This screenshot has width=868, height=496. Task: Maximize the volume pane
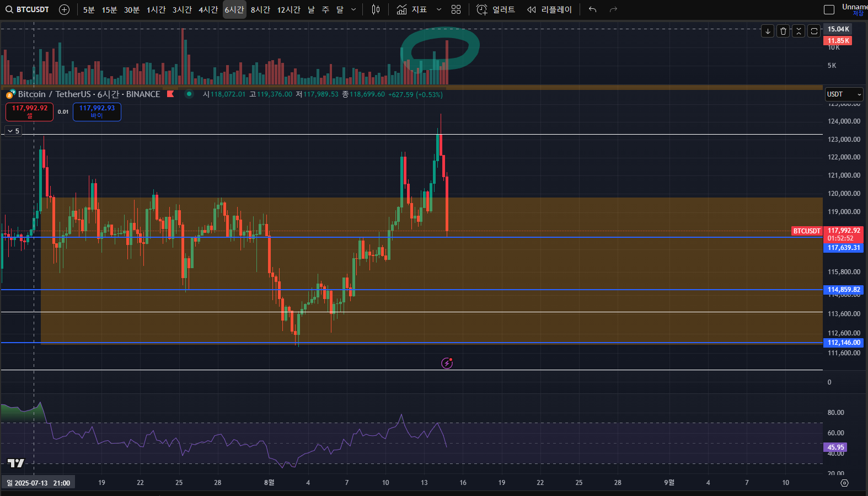[814, 31]
